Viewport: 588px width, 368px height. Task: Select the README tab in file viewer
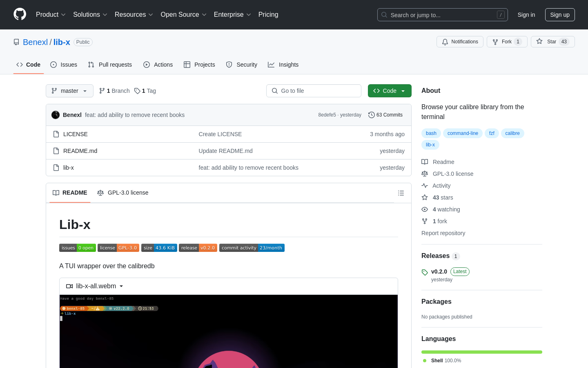pyautogui.click(x=70, y=193)
